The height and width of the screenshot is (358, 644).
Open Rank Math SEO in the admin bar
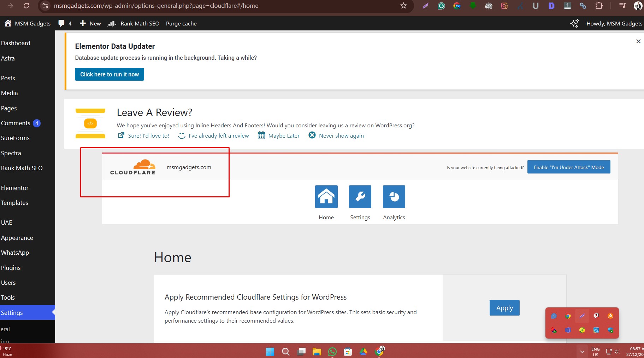(134, 23)
